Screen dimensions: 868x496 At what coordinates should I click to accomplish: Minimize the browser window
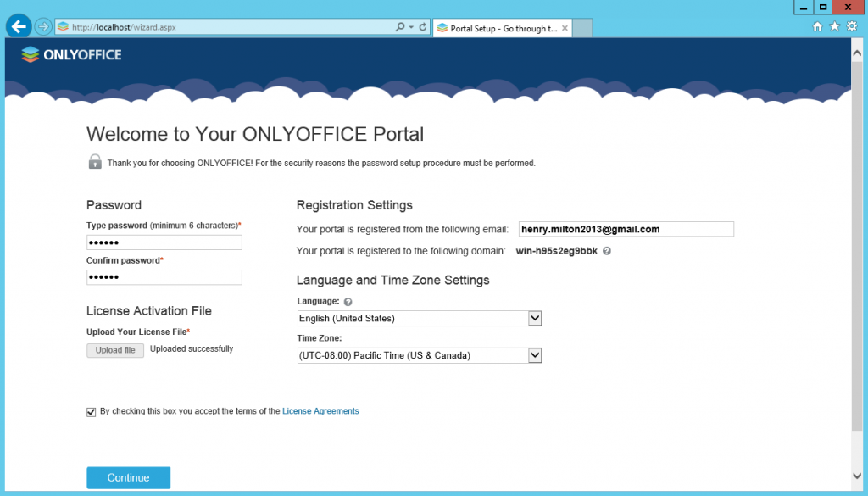click(804, 7)
